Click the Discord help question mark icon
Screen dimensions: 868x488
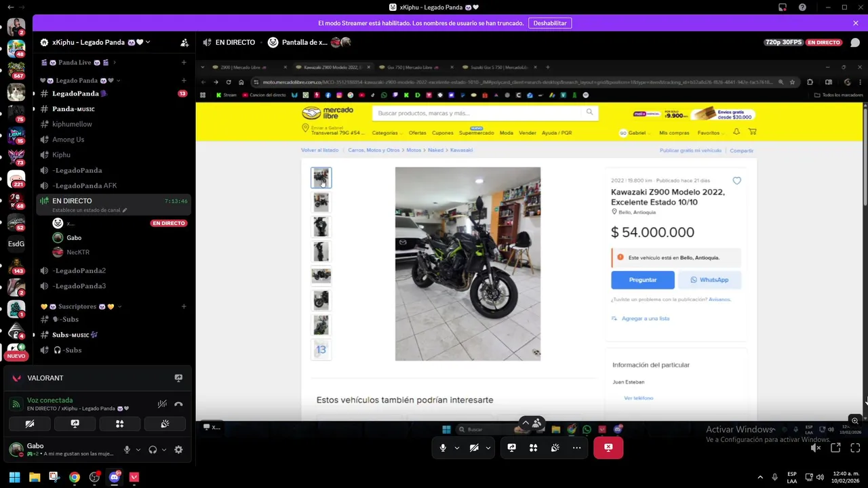[803, 7]
